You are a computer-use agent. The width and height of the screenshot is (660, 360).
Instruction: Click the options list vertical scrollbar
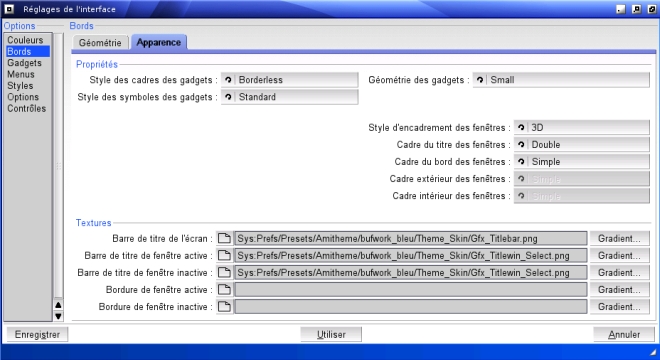pyautogui.click(x=59, y=166)
